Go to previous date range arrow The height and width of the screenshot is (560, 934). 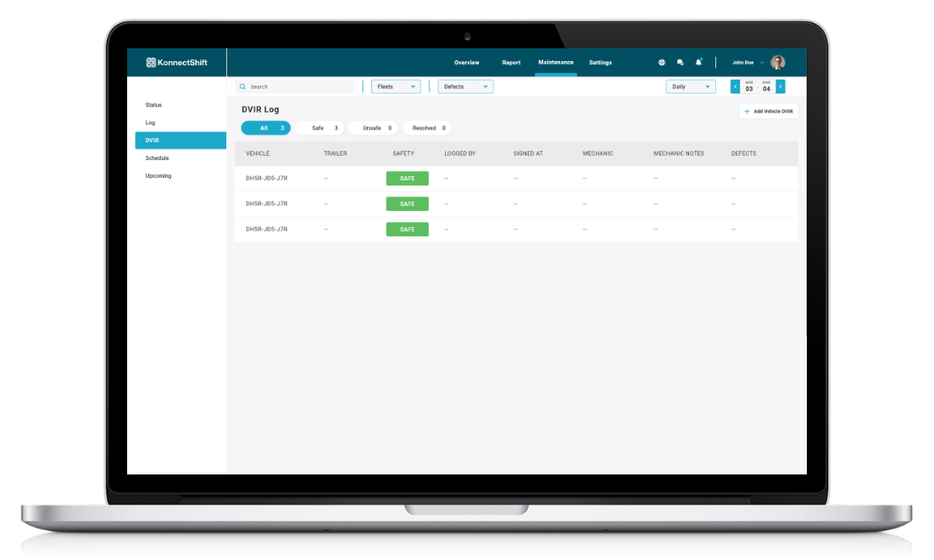tap(735, 86)
